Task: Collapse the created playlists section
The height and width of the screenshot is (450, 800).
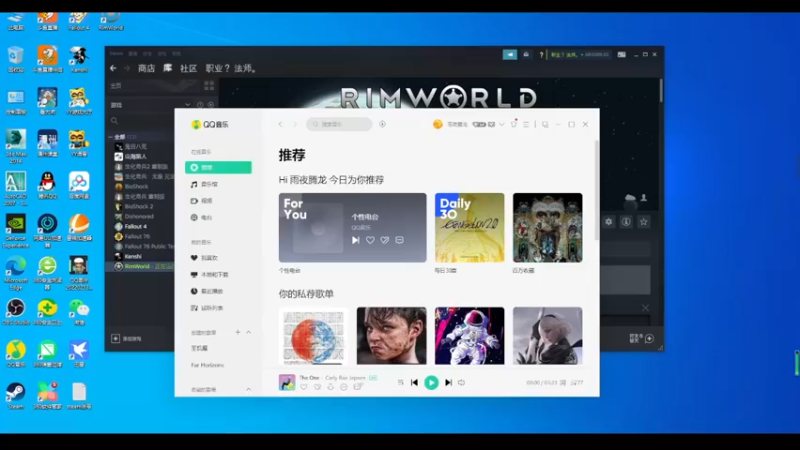Action: 248,332
